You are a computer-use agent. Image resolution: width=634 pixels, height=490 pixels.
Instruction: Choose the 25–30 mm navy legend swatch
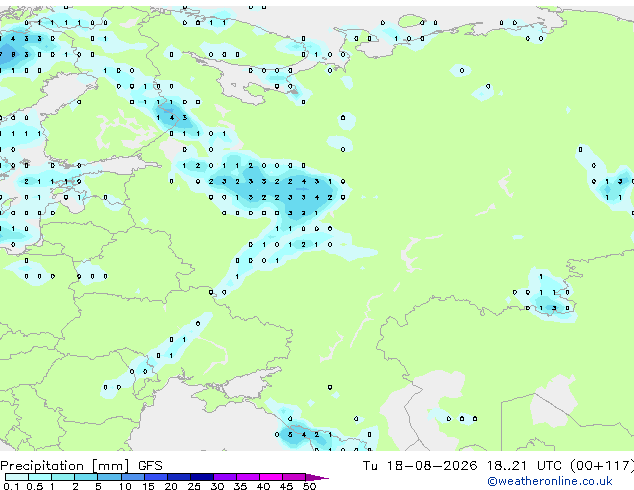point(202,477)
